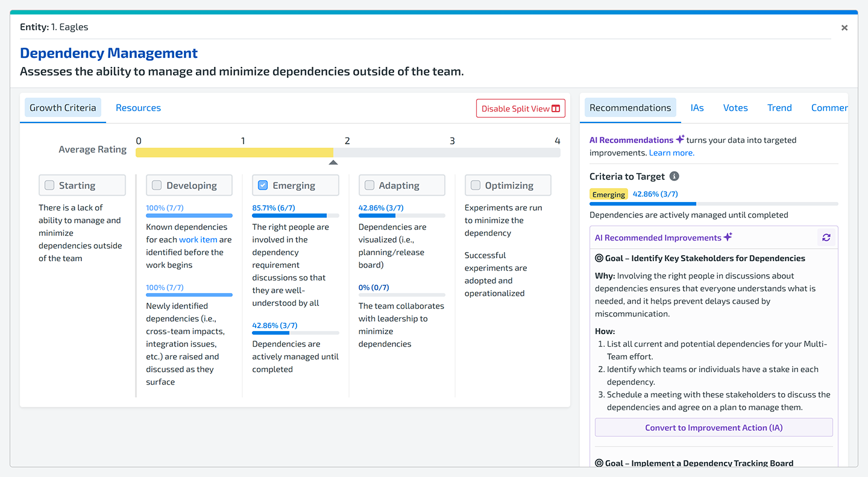Click Goal – Identify Key Stakeholders for Dependencies
Viewport: 868px width, 477px height.
click(705, 258)
